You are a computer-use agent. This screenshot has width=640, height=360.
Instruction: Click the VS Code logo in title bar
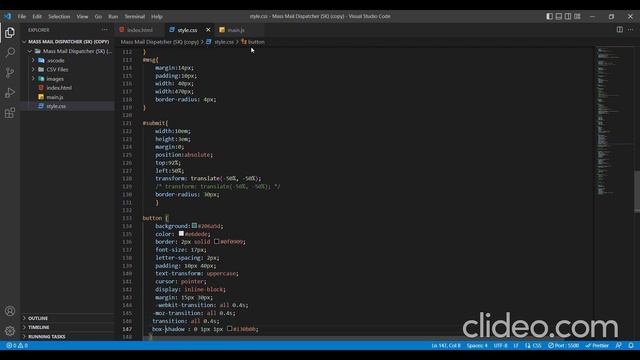(8, 16)
